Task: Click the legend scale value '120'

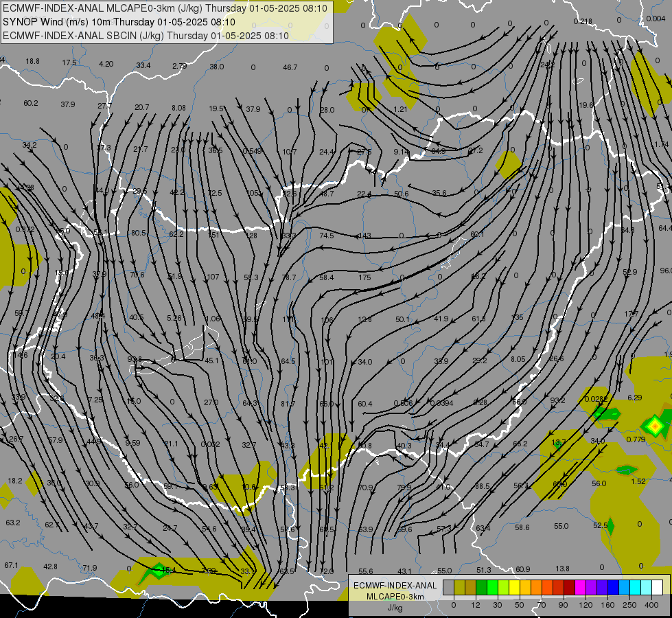Action: 586,605
